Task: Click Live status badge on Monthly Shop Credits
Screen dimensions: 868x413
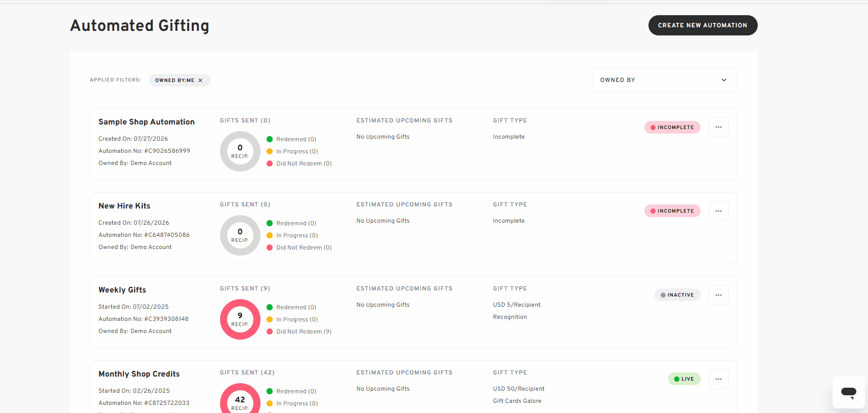Action: 684,379
